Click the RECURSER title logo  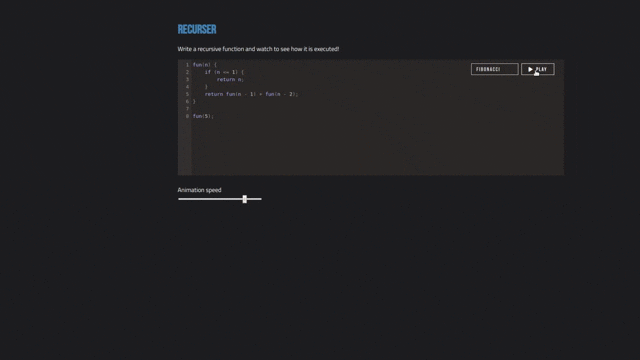[197, 29]
